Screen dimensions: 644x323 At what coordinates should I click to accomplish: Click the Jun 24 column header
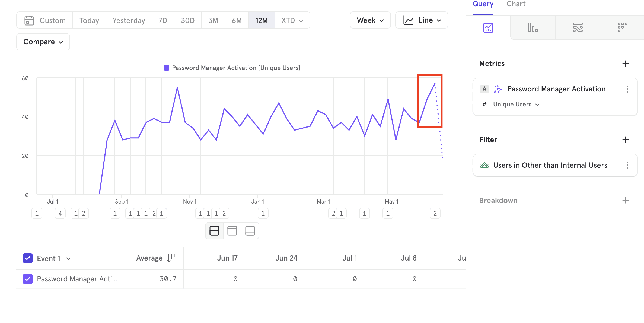(x=286, y=258)
